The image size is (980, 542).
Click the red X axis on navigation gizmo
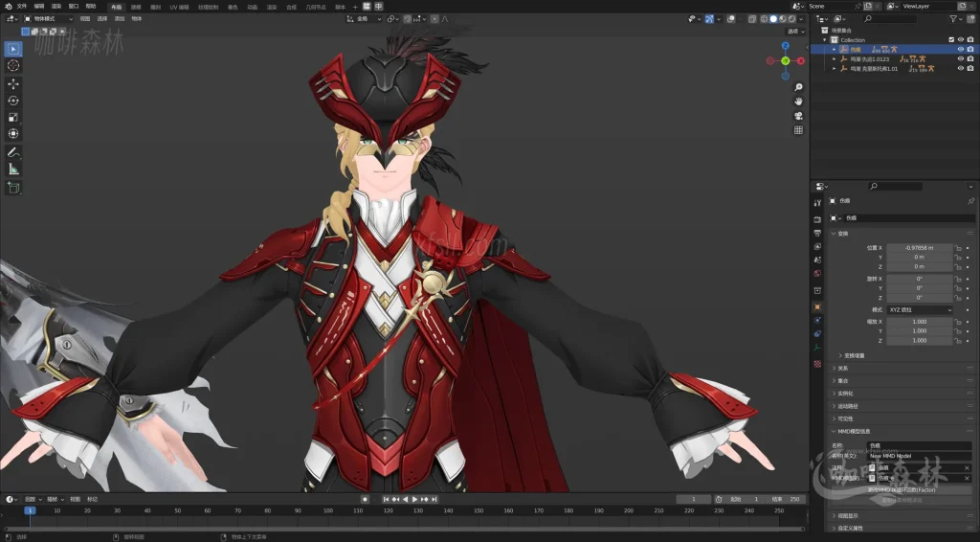click(801, 61)
